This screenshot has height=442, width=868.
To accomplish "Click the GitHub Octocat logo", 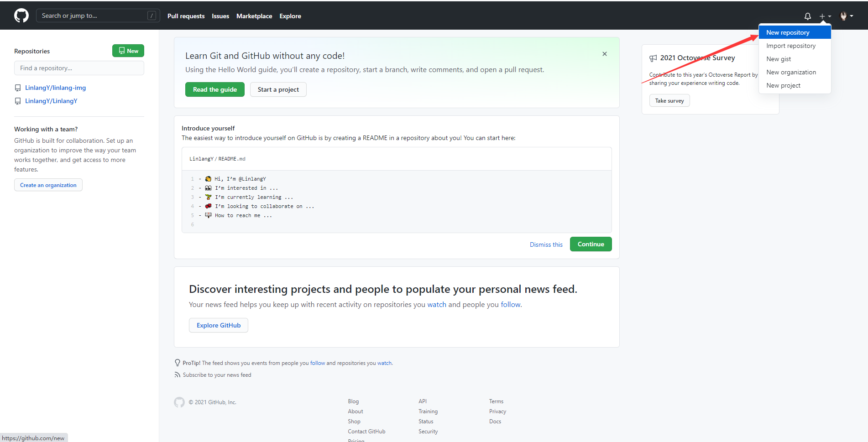I will 21,16.
